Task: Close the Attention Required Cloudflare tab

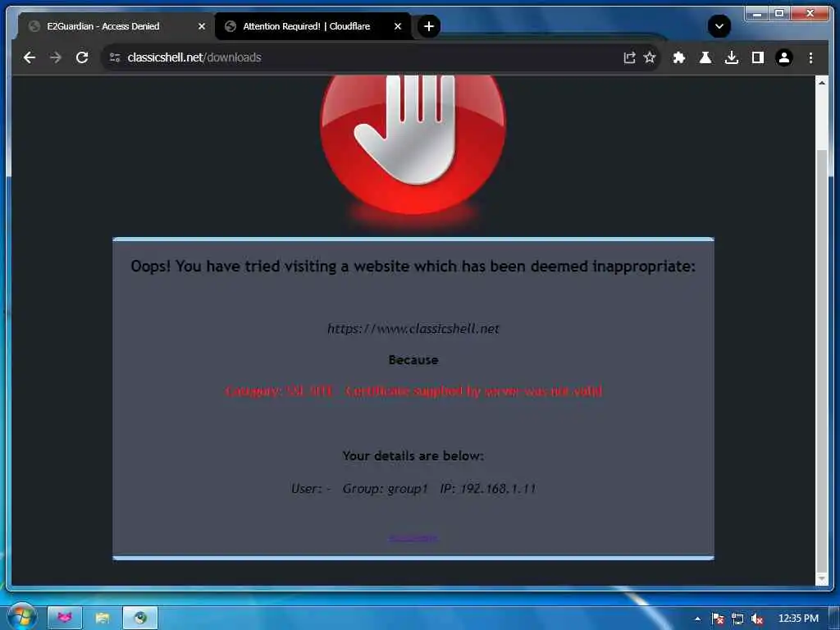Action: pyautogui.click(x=398, y=26)
